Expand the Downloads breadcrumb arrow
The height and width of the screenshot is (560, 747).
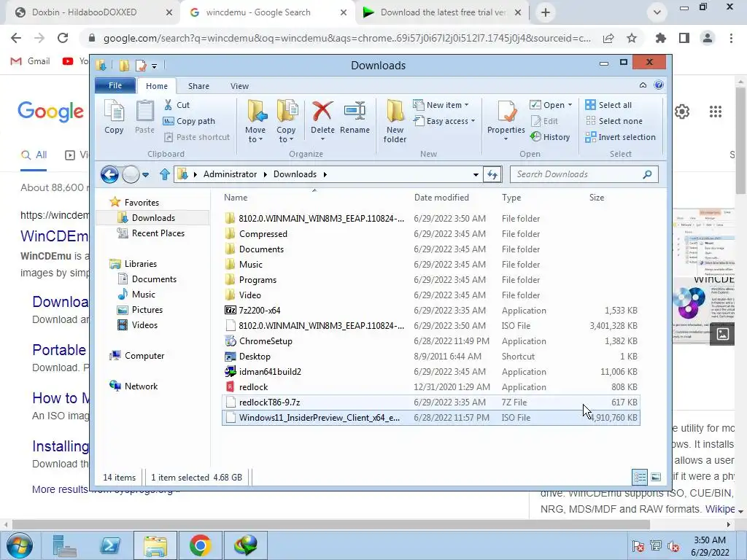(325, 174)
